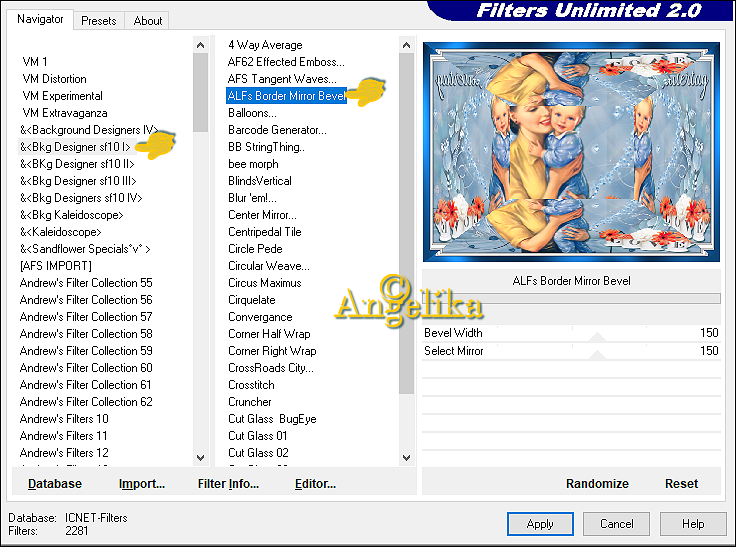Screen dimensions: 736x547
Task: Select Circus Maximus filter
Action: 265,283
